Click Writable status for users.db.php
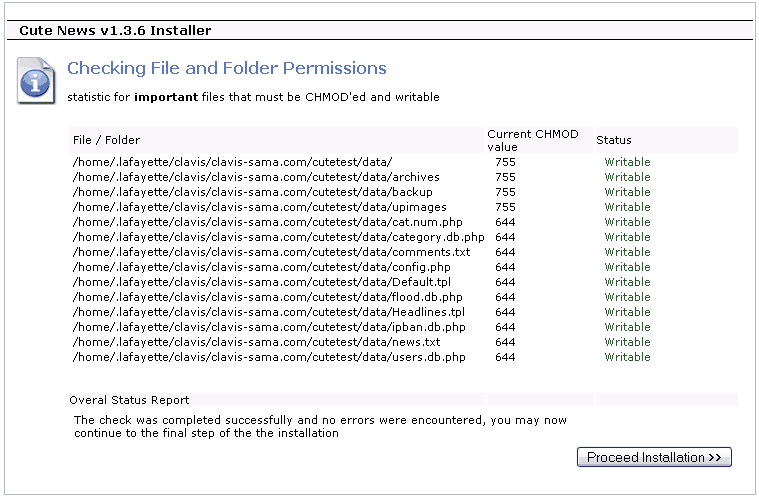This screenshot has width=759, height=498. [x=627, y=357]
